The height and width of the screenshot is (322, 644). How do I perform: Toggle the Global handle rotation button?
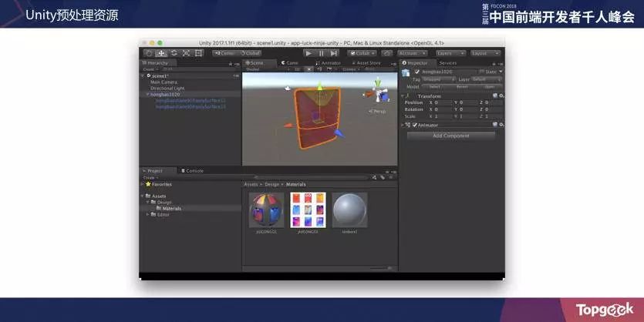pyautogui.click(x=249, y=53)
